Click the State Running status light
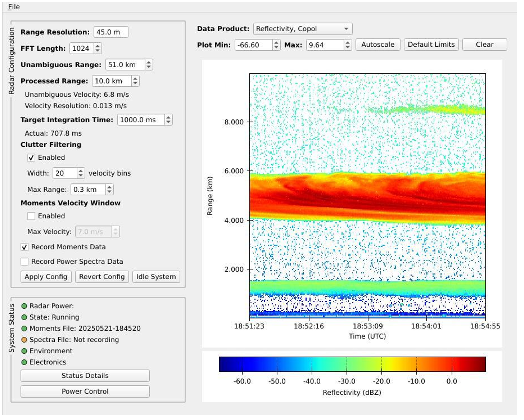This screenshot has width=524, height=420. [24, 317]
